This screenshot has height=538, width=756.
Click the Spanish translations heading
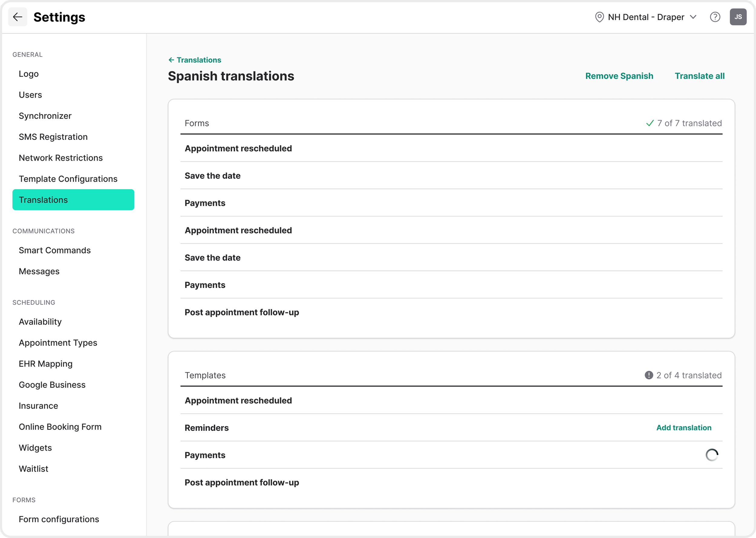click(231, 76)
